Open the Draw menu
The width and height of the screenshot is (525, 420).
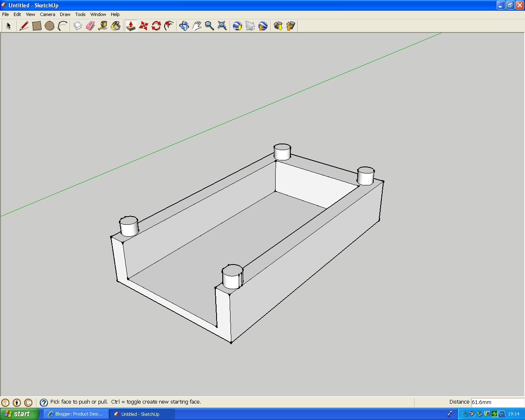pos(65,14)
